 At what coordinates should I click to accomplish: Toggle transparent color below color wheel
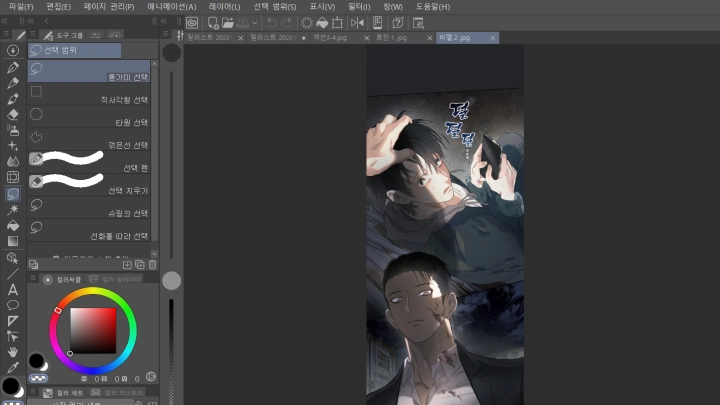click(x=38, y=378)
